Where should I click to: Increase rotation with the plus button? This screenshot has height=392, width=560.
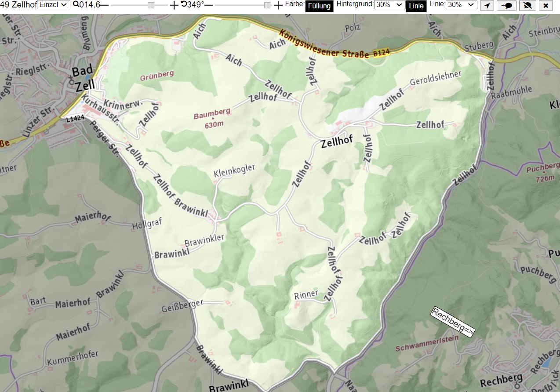(278, 5)
